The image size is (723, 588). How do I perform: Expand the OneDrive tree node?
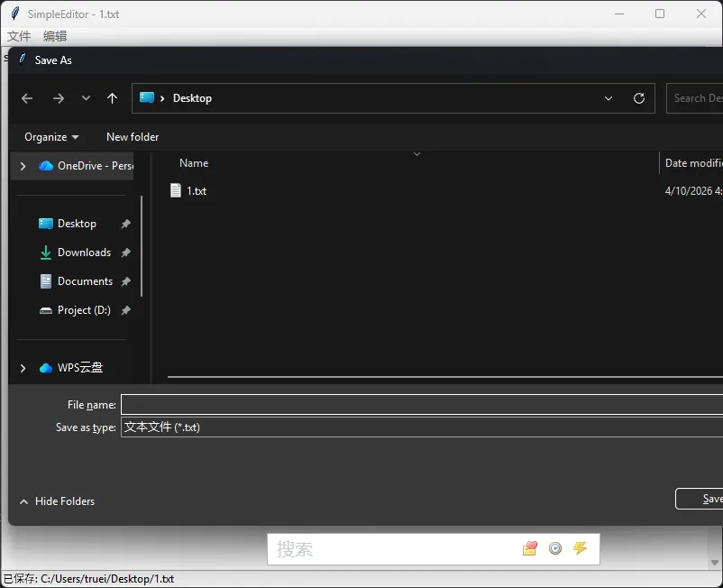[x=23, y=166]
